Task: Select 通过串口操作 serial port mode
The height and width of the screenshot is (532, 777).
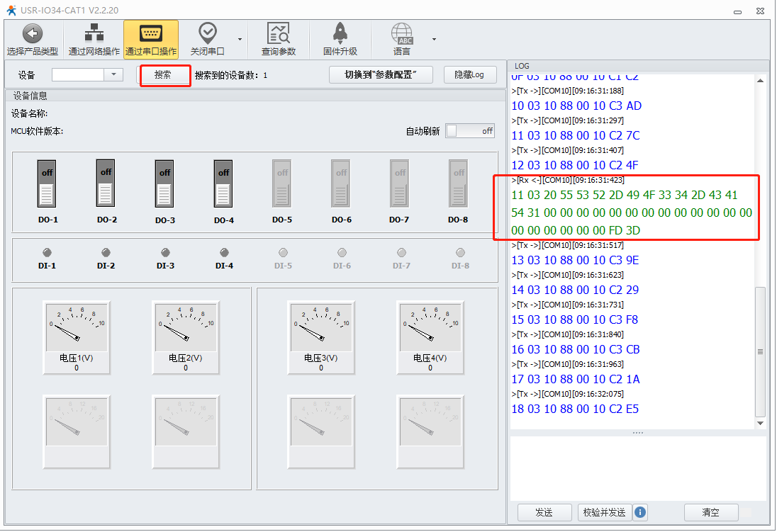Action: tap(150, 40)
